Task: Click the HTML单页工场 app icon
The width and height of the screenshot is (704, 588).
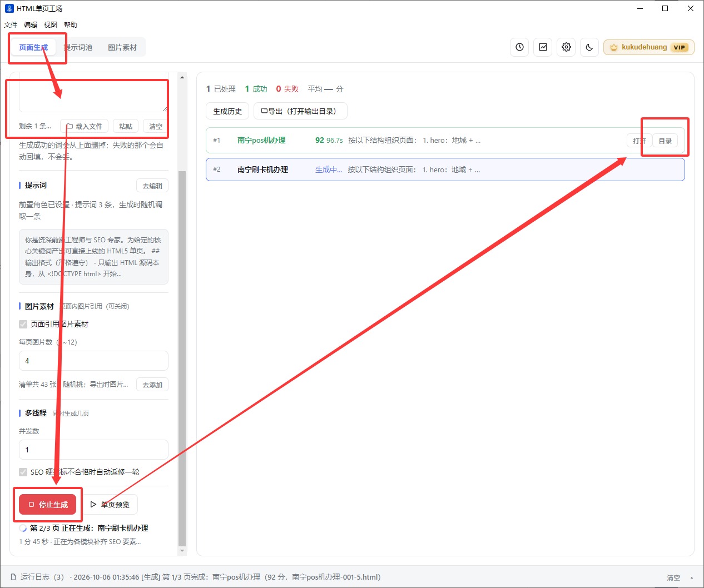Action: (9, 8)
